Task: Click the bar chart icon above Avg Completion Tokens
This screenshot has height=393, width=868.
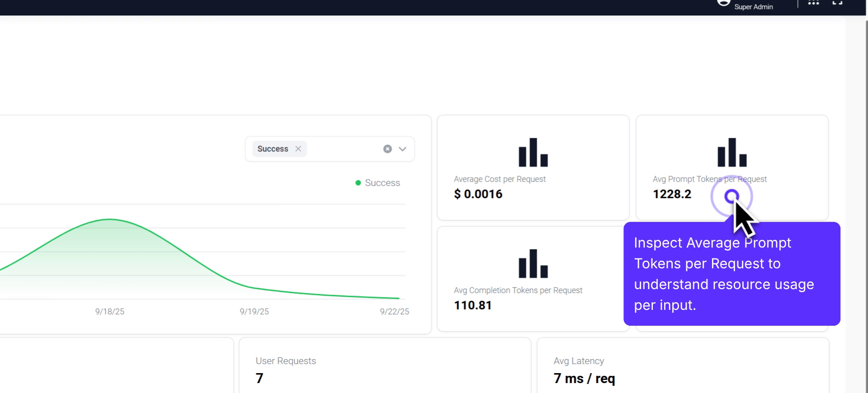Action: click(533, 264)
